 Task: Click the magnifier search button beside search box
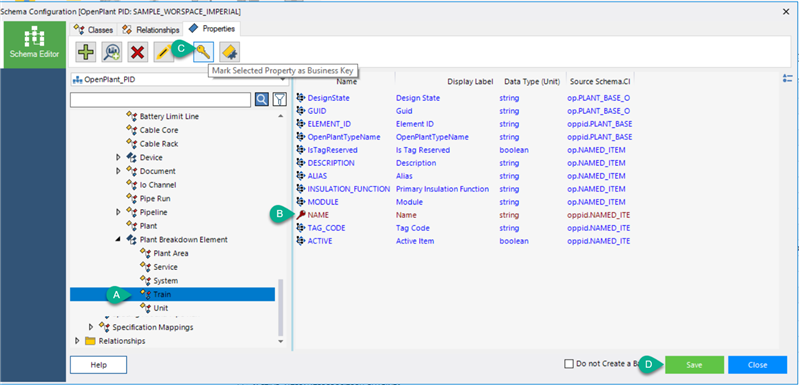[261, 99]
